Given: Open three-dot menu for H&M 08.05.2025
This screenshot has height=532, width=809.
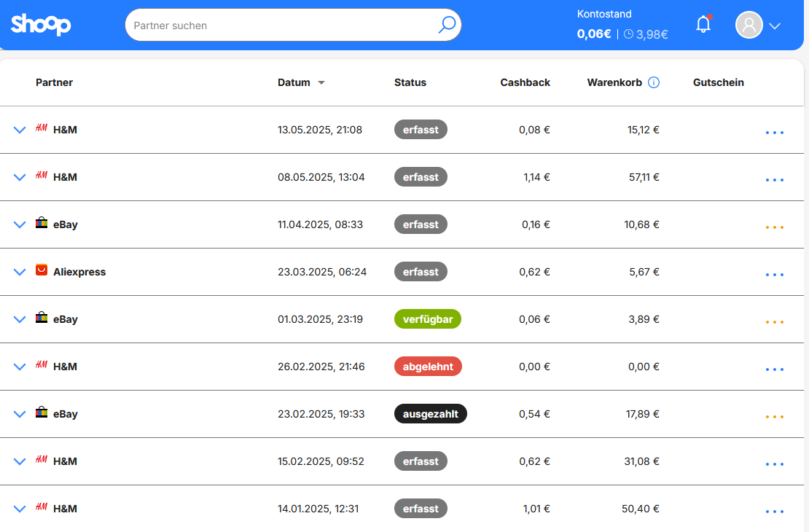Looking at the screenshot, I should coord(775,180).
